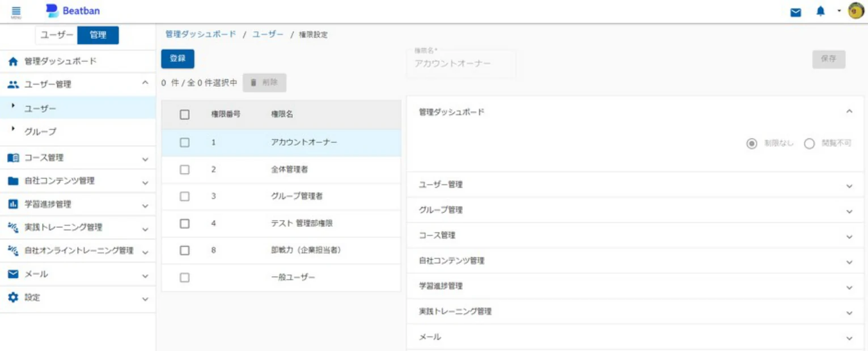Click the 保存 button

pyautogui.click(x=828, y=59)
